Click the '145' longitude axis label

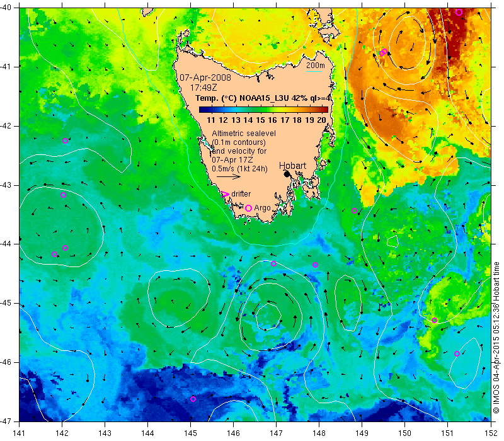coord(191,433)
